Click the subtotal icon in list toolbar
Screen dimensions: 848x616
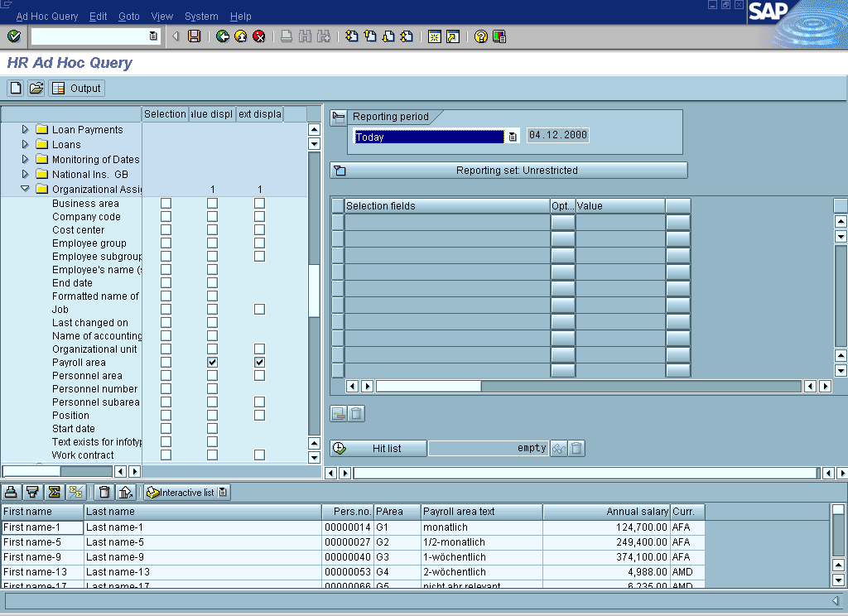point(75,492)
